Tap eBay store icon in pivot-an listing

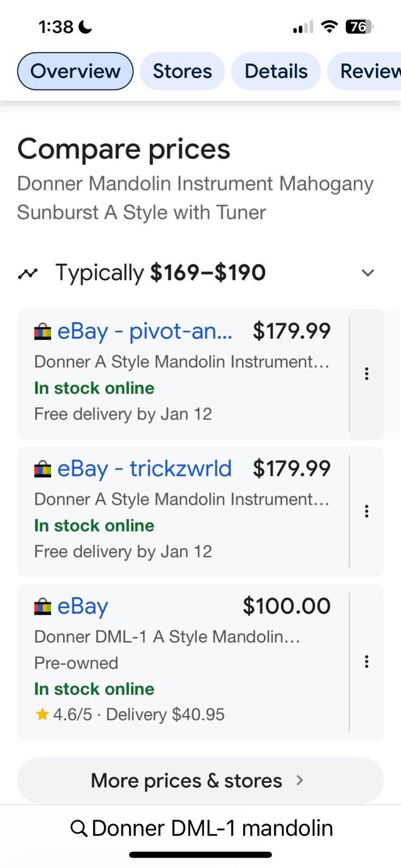point(42,331)
